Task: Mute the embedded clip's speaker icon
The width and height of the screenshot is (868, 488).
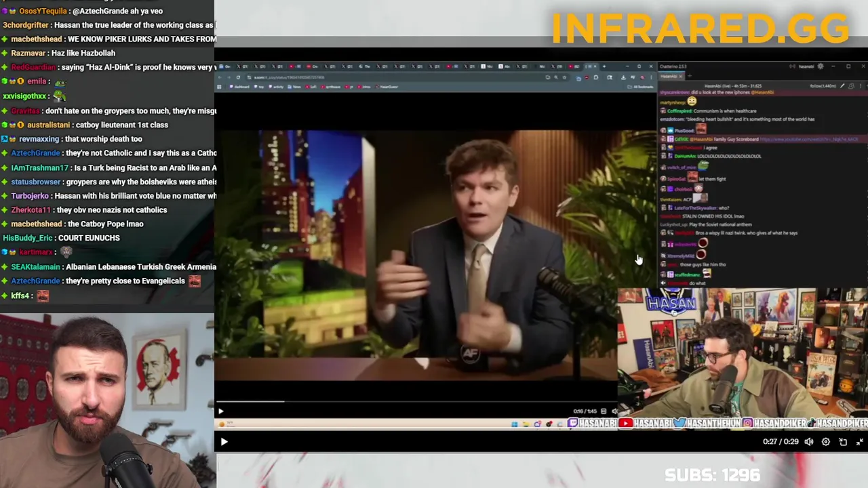Action: 614,411
